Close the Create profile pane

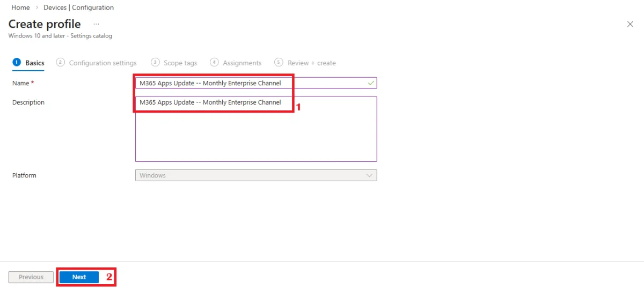630,24
